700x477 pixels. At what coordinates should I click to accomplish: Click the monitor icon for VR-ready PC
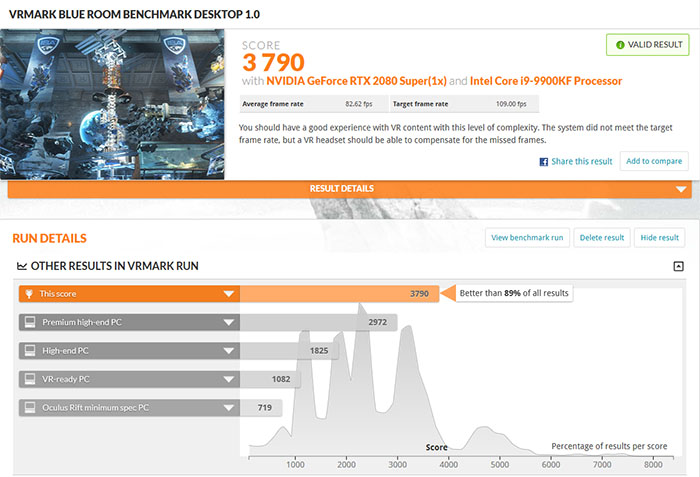point(30,379)
